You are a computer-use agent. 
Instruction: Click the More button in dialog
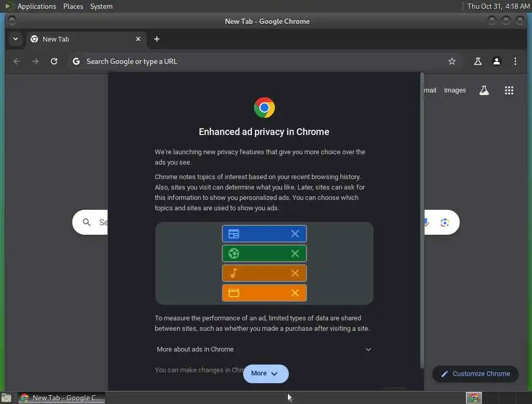click(265, 373)
